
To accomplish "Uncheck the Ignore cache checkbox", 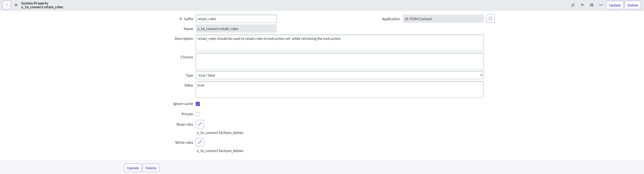I will (x=198, y=104).
